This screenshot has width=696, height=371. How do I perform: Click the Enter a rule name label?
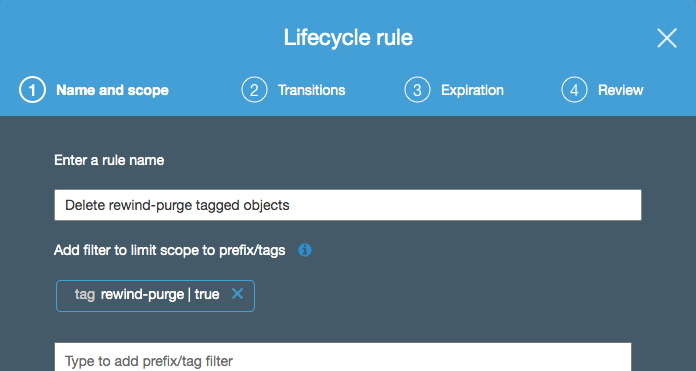tap(109, 160)
